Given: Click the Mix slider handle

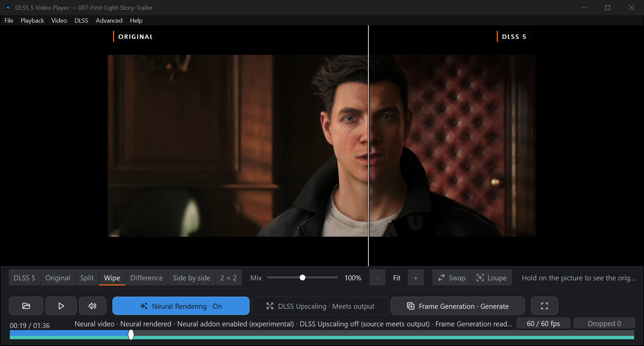Looking at the screenshot, I should [303, 278].
